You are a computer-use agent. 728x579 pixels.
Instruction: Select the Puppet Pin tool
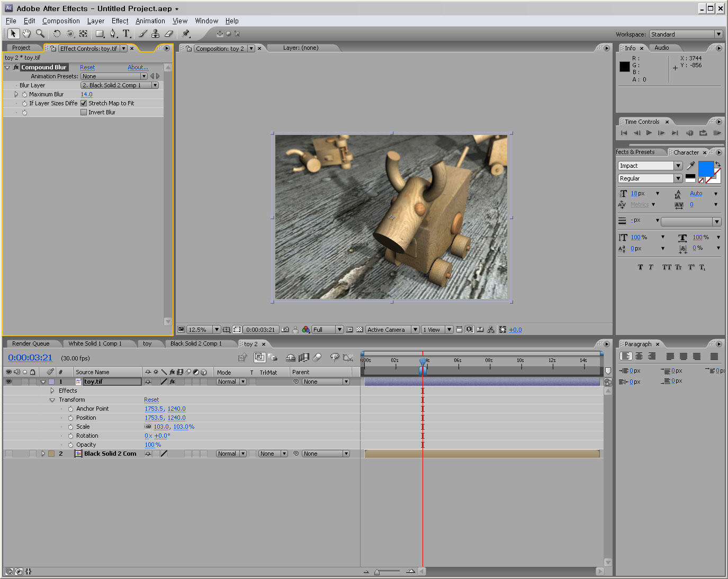point(186,33)
